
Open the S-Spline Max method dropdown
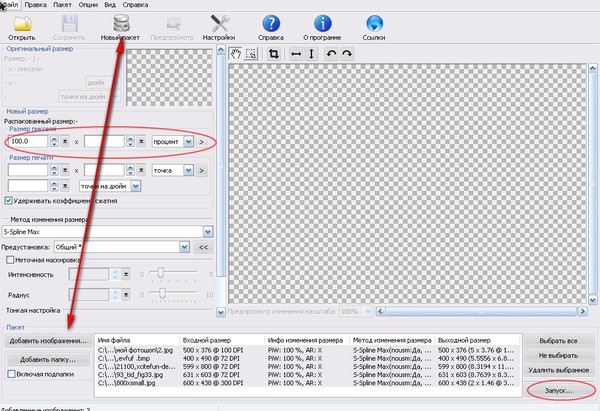pos(207,232)
